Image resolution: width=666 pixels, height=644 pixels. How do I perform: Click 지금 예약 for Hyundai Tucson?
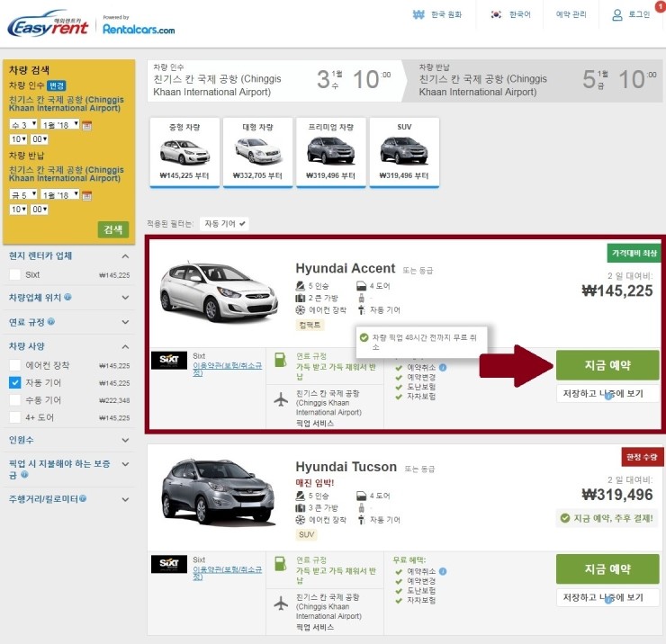point(607,568)
